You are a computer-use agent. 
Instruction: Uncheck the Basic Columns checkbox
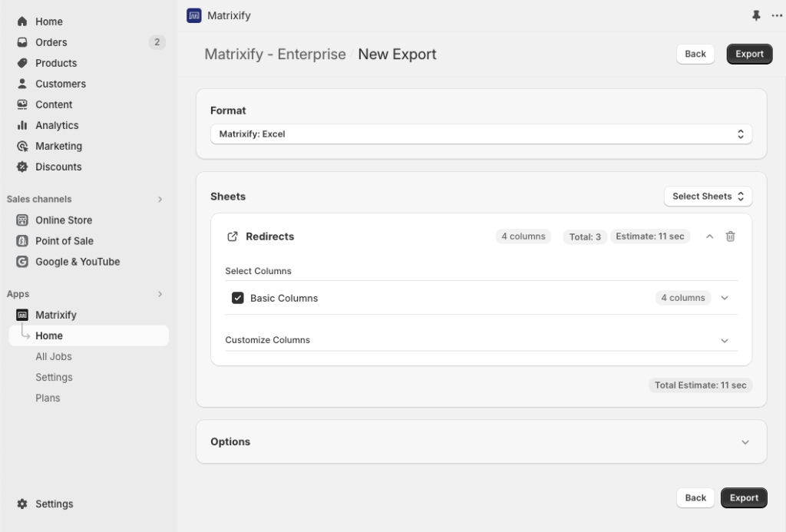click(x=238, y=297)
